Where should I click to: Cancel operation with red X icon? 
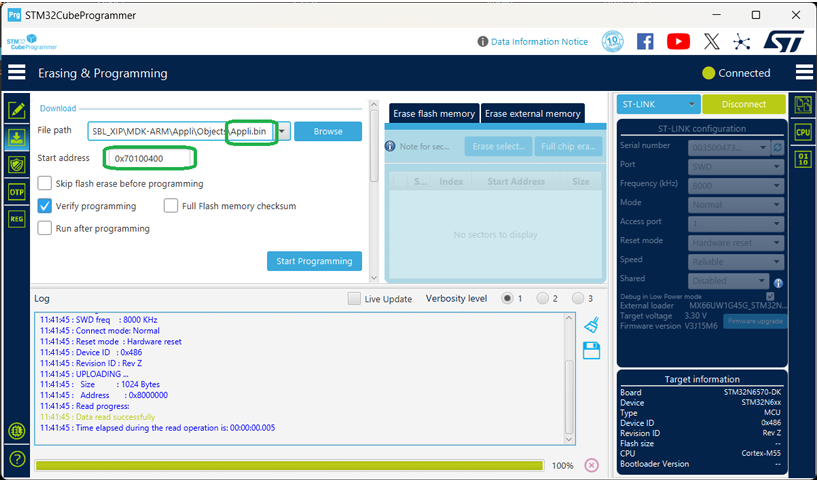(591, 465)
